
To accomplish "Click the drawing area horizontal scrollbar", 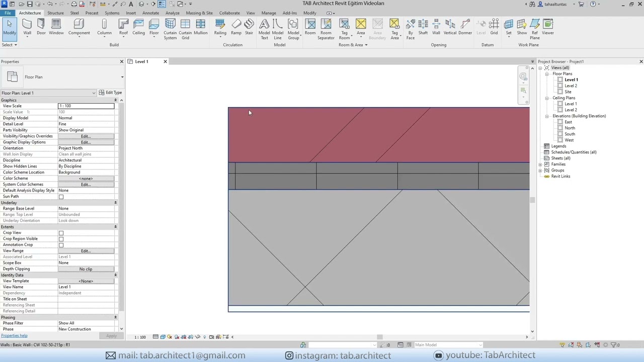I will [x=380, y=337].
